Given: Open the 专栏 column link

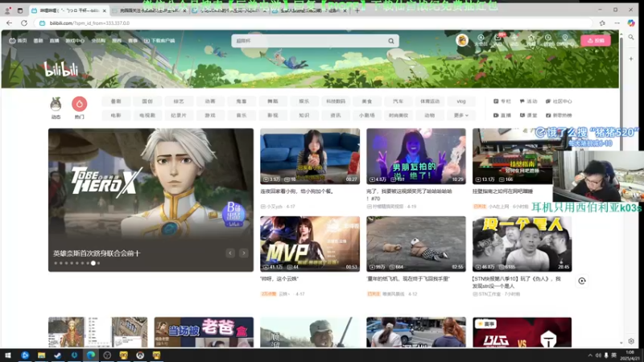Looking at the screenshot, I should click(502, 101).
